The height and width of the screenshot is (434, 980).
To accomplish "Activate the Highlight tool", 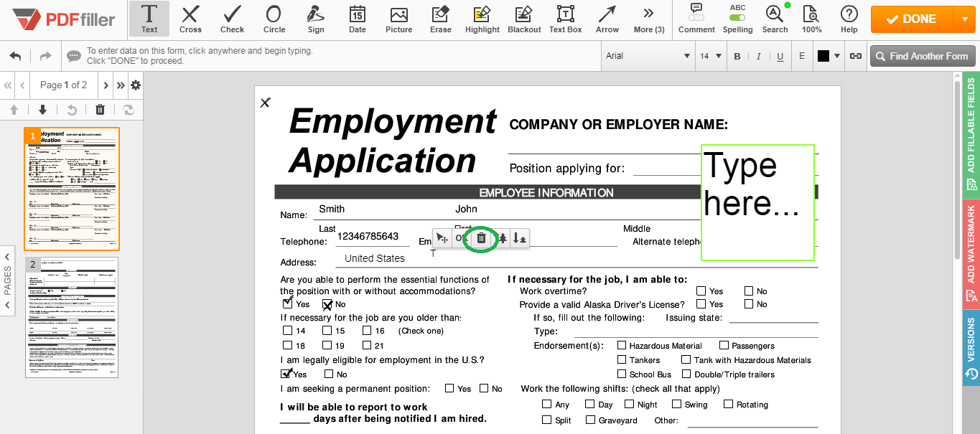I will (482, 19).
